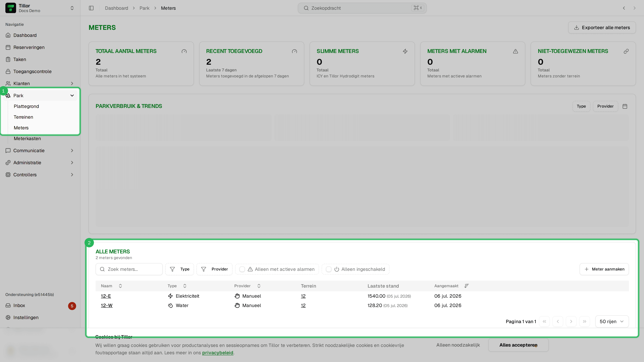Viewport: 644px width, 362px height.
Task: Open the calendar date picker icon
Action: [625, 106]
